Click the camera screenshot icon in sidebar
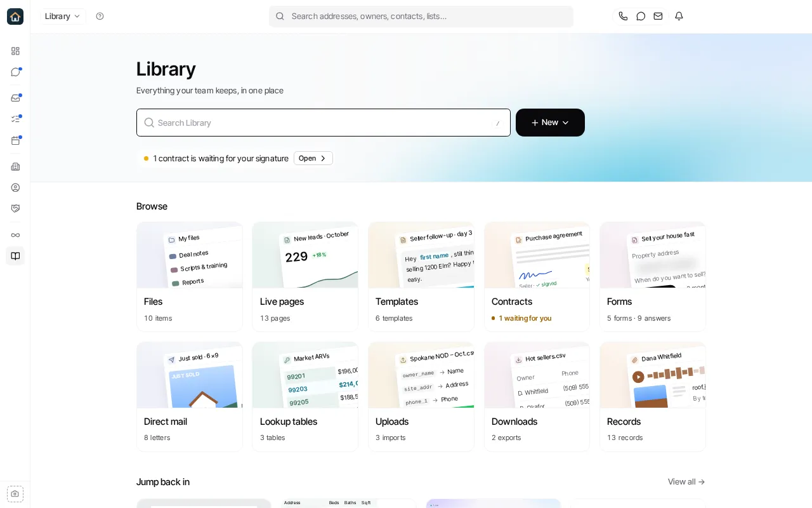This screenshot has width=812, height=508. click(15, 493)
